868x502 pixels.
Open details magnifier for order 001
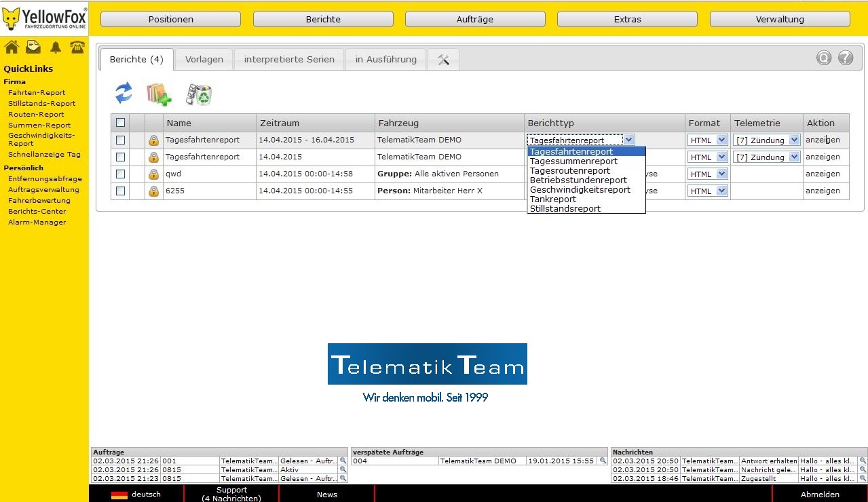tap(343, 461)
